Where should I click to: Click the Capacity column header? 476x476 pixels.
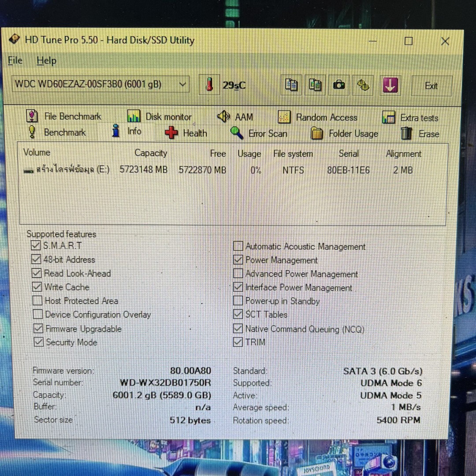click(151, 153)
